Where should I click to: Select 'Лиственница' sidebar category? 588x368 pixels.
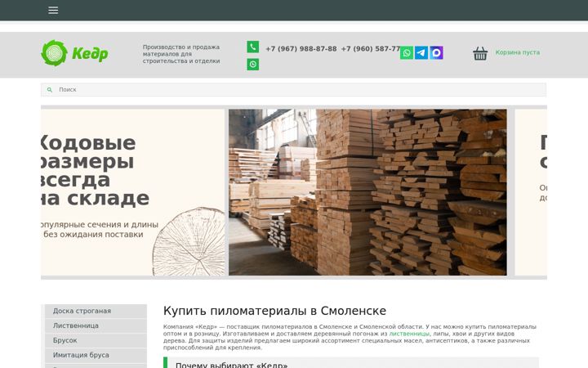click(96, 325)
